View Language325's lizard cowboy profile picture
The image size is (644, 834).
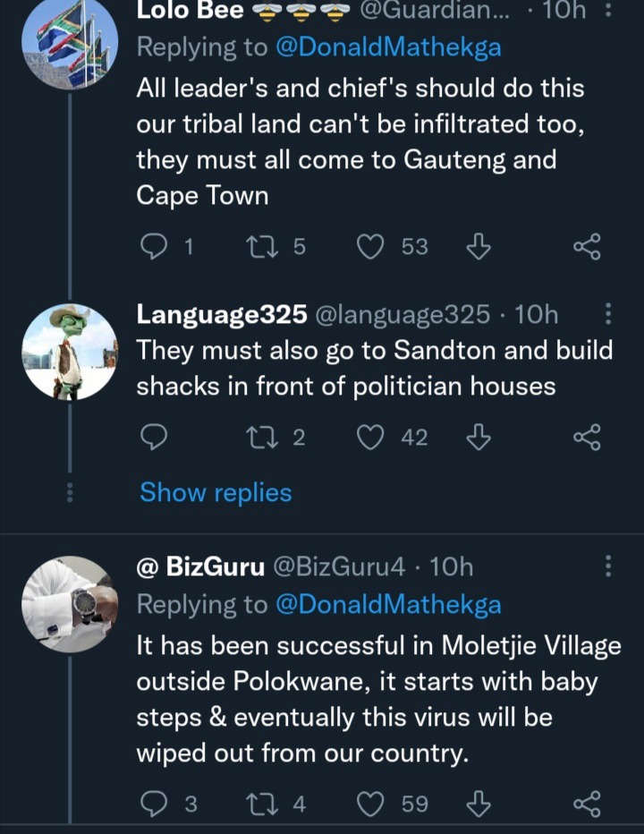pos(70,352)
